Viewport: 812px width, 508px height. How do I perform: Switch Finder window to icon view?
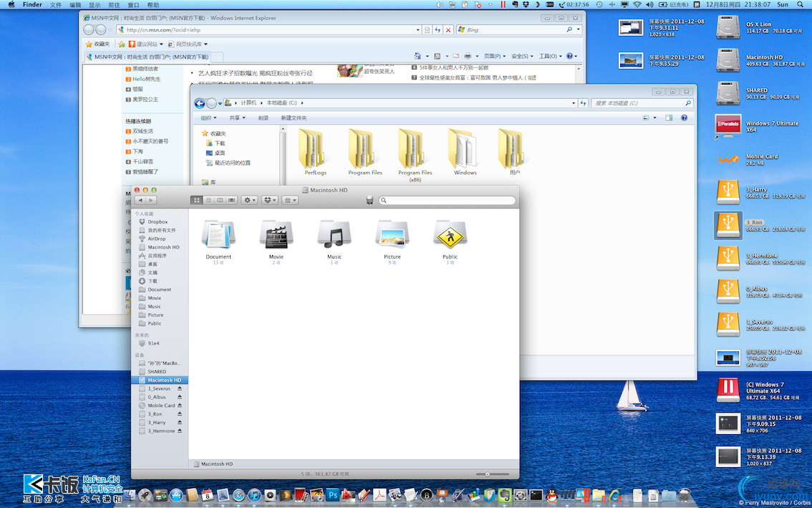(197, 200)
